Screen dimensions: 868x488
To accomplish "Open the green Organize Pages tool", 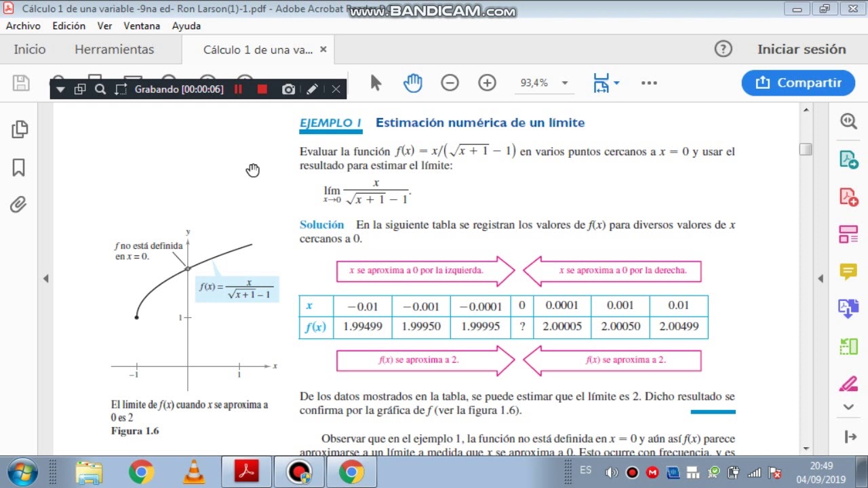I will pos(848,346).
